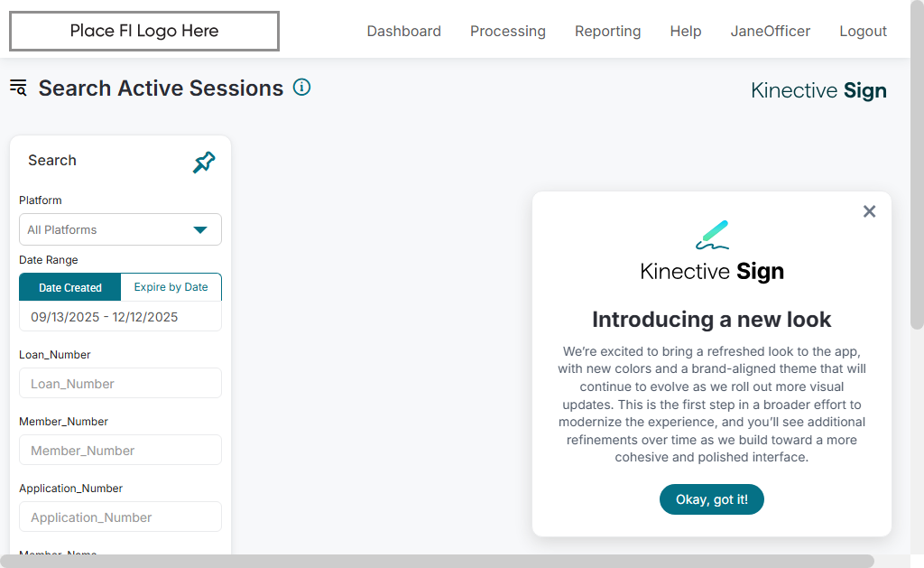The image size is (924, 568).
Task: Click the info icon beside Search Active Sessions
Action: (x=302, y=88)
